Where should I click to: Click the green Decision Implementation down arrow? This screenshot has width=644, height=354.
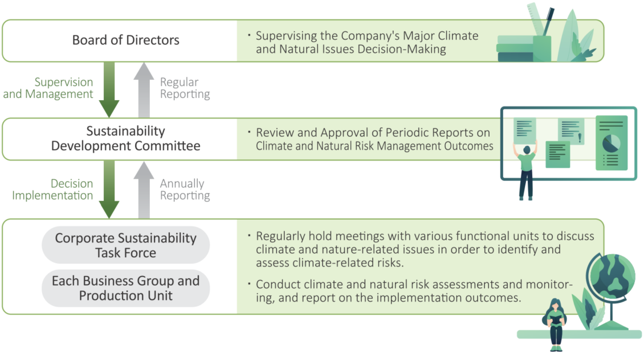point(109,189)
